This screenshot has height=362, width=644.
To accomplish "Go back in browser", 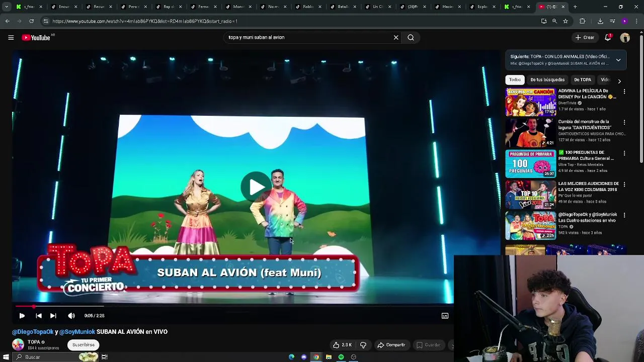I will click(7, 21).
